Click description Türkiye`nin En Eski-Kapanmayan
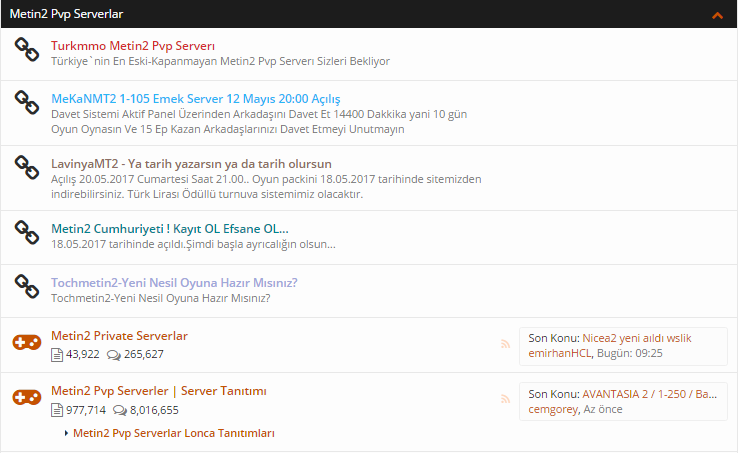 (220, 61)
